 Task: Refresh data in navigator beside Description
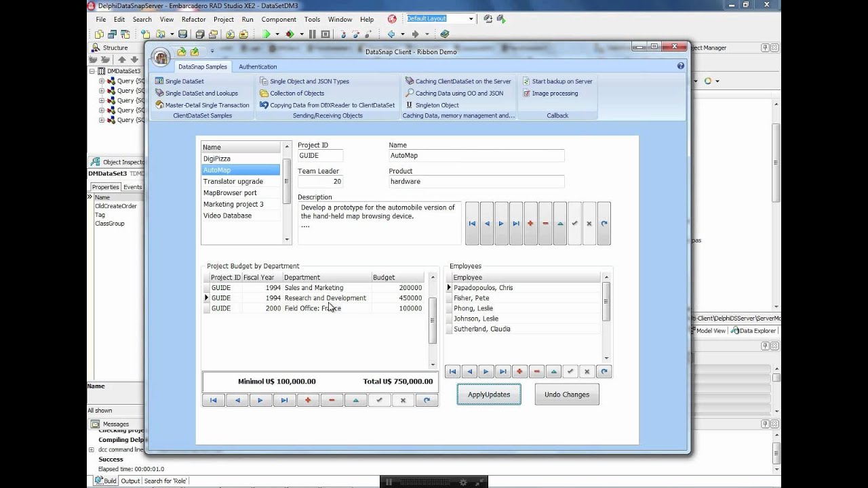coord(604,224)
